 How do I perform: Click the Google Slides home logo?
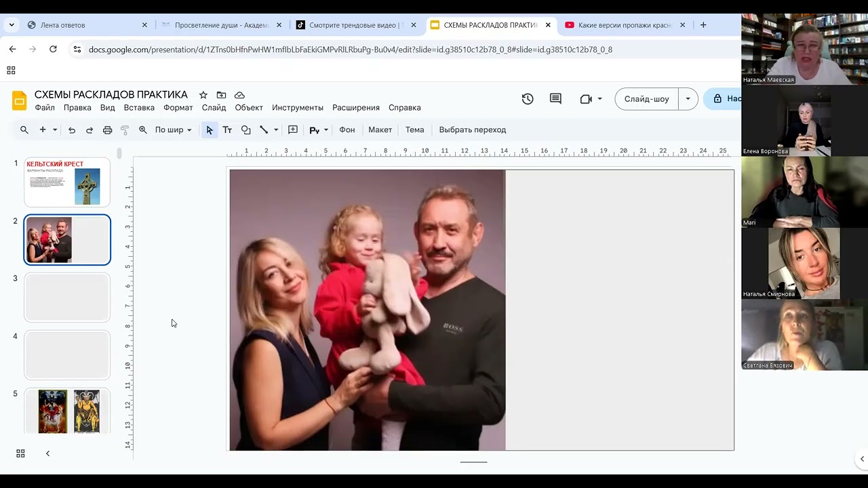click(x=19, y=101)
